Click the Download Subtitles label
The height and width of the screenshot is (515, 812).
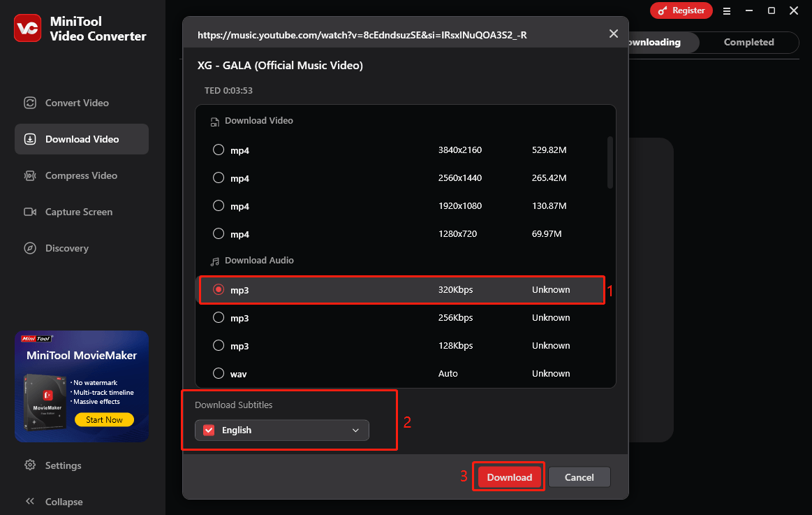[234, 405]
